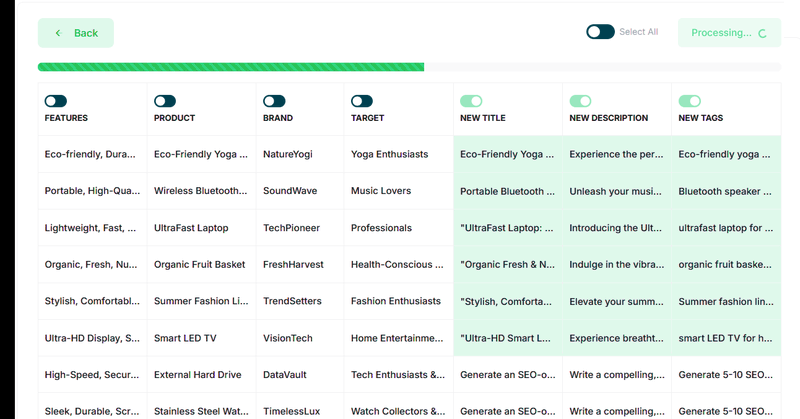Turn on the BRAND column toggle
The height and width of the screenshot is (419, 800).
pos(274,101)
